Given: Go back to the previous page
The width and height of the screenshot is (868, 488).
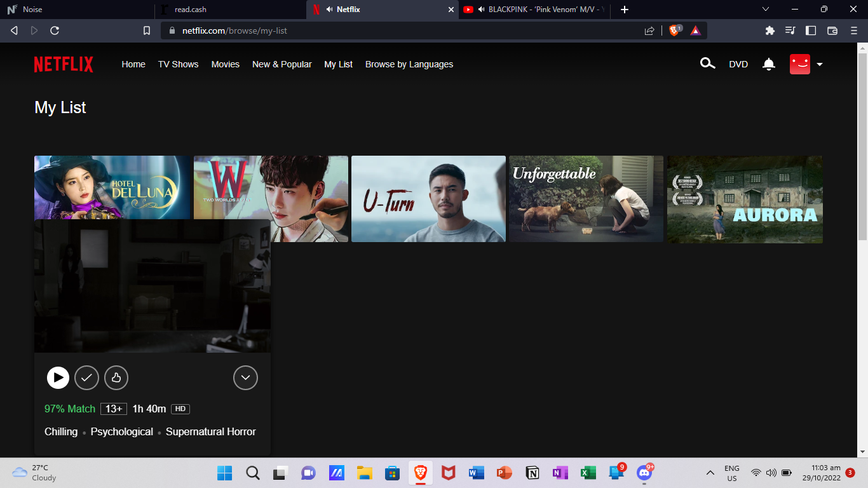Looking at the screenshot, I should 14,30.
